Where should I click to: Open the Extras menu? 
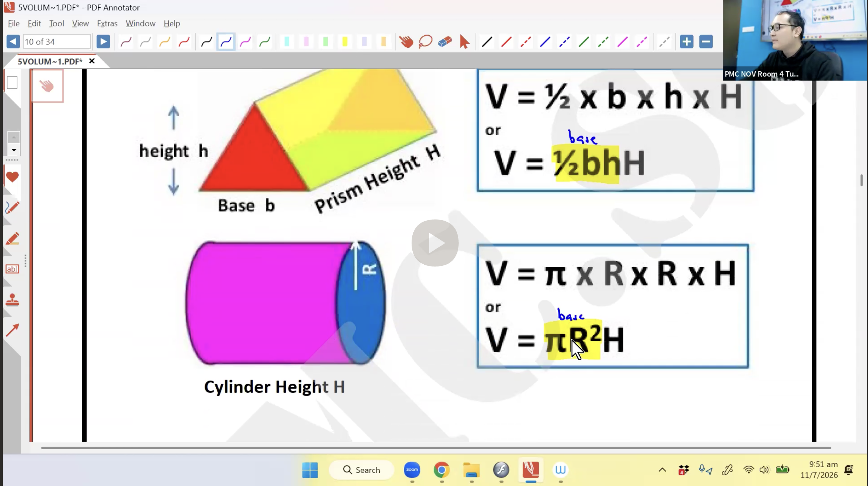click(107, 23)
